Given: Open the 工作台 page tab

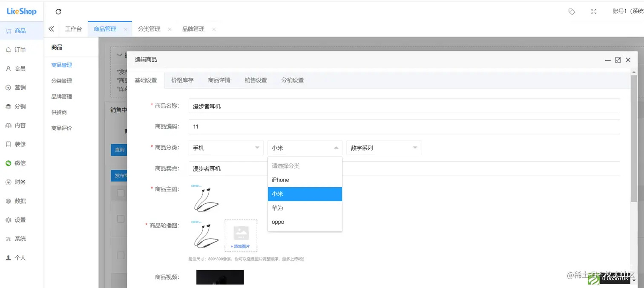Looking at the screenshot, I should (x=73, y=29).
